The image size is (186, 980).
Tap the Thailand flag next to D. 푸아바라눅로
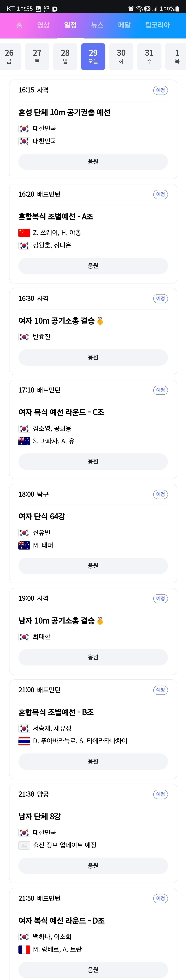(24, 741)
